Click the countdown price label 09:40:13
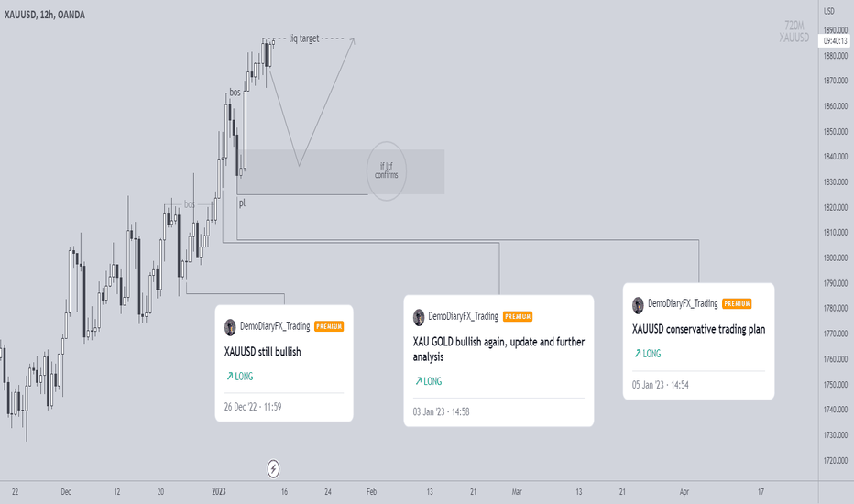Viewport: 854px width, 504px height. (x=835, y=41)
